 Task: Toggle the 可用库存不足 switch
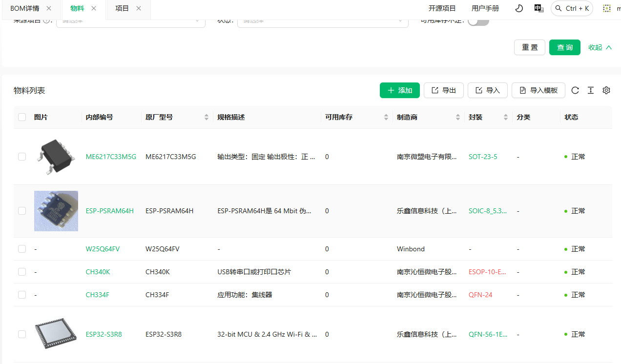coord(478,21)
